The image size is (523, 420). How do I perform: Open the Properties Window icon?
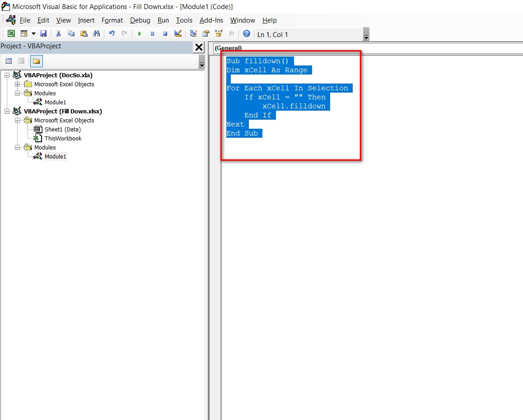205,33
